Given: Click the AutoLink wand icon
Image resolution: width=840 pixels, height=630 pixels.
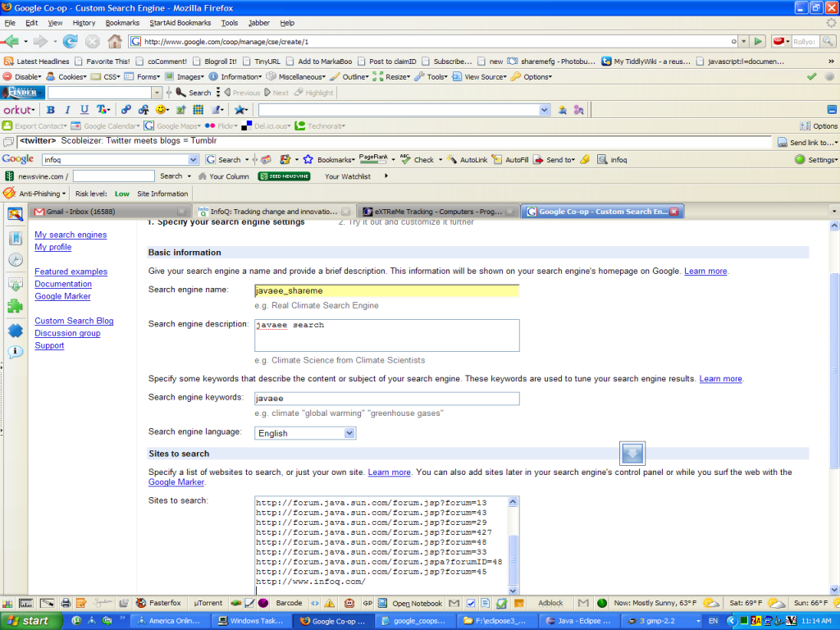Looking at the screenshot, I should pyautogui.click(x=452, y=160).
